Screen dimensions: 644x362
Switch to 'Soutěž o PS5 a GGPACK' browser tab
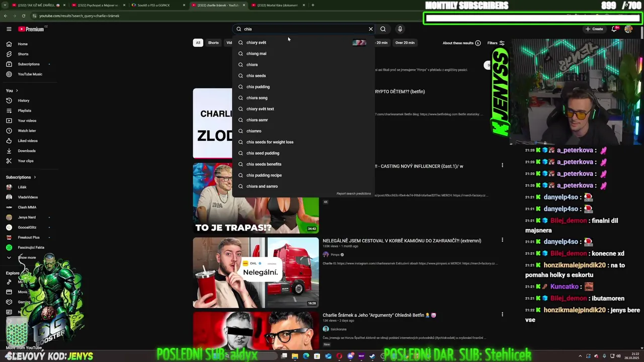click(156, 5)
